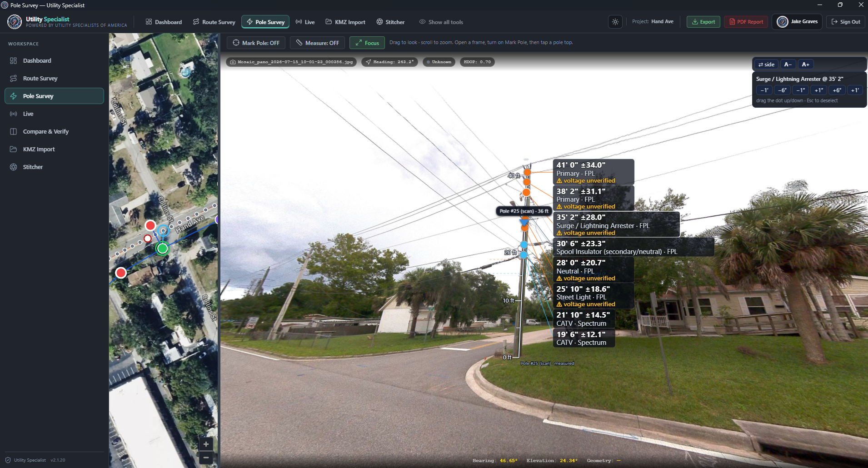Select Pole Survey in the sidebar
The height and width of the screenshot is (468, 868).
[x=54, y=96]
